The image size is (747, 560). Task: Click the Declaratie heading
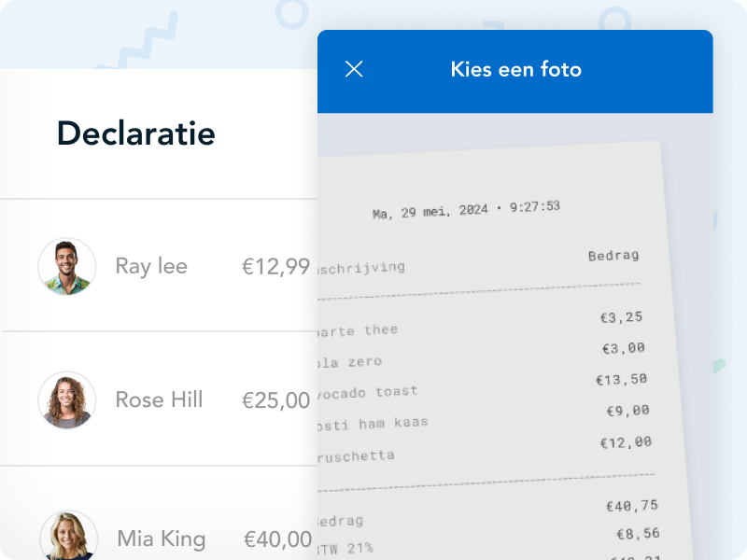tap(136, 133)
